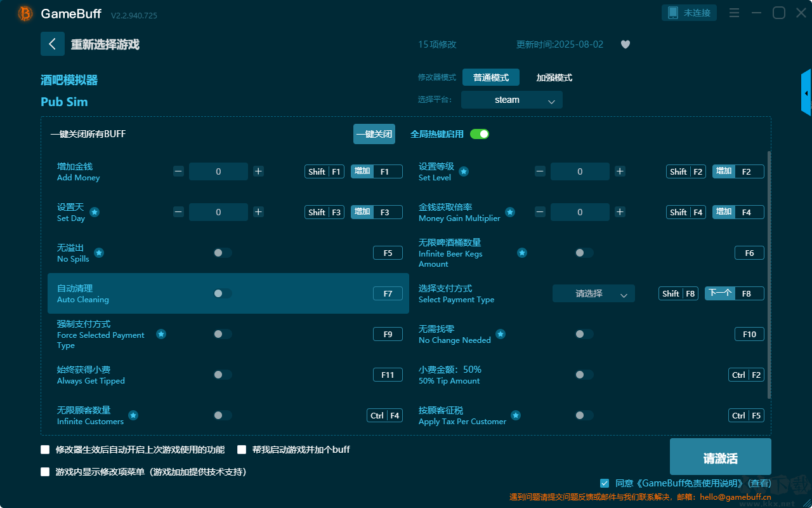Screen dimensions: 812x508
Task: Open the steam platform dropdown
Action: (x=512, y=100)
